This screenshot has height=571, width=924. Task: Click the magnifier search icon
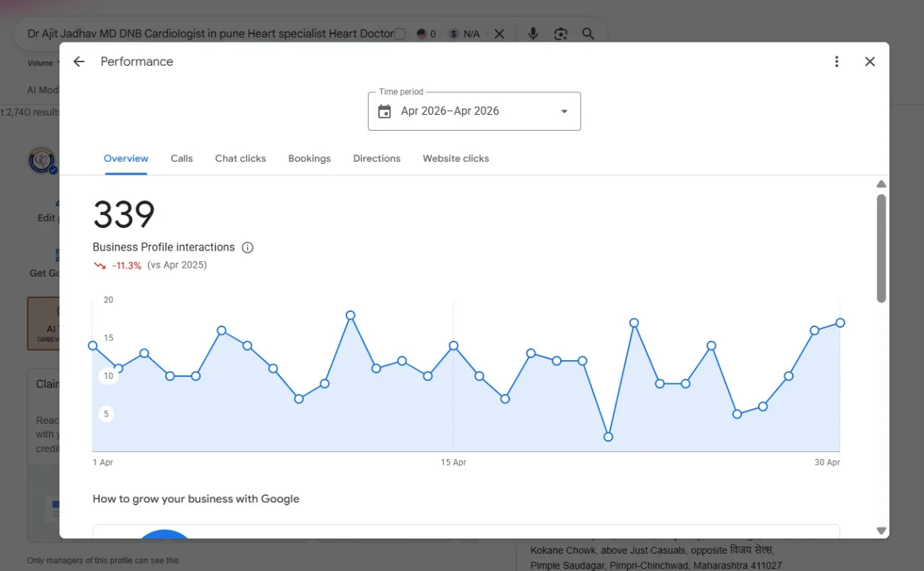(588, 34)
